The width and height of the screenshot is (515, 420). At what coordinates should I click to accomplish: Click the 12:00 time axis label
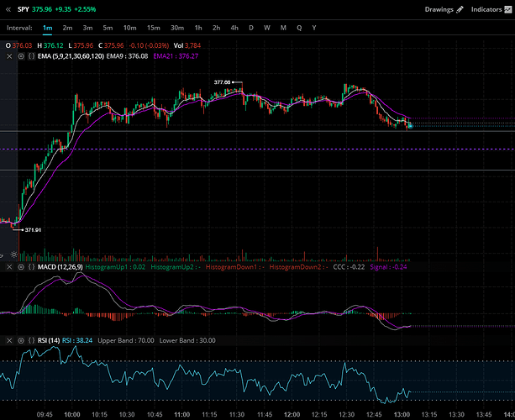tap(292, 414)
